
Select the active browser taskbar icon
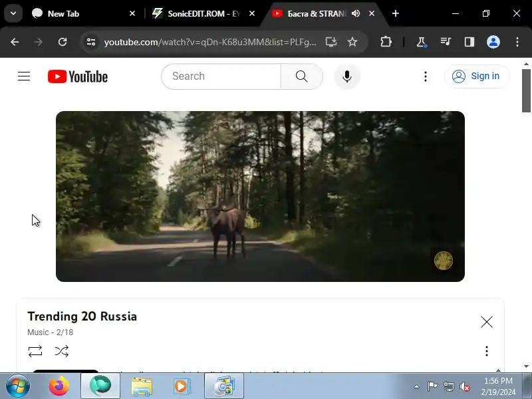coord(100,386)
